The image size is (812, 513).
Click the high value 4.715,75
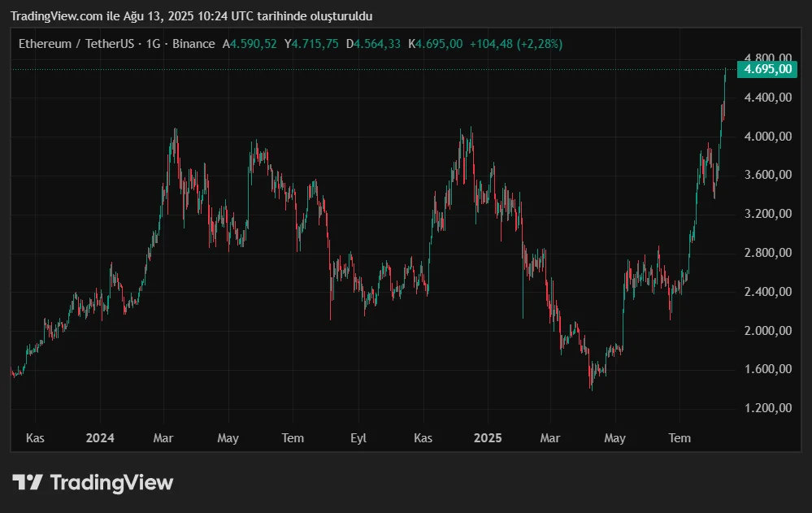tap(315, 44)
